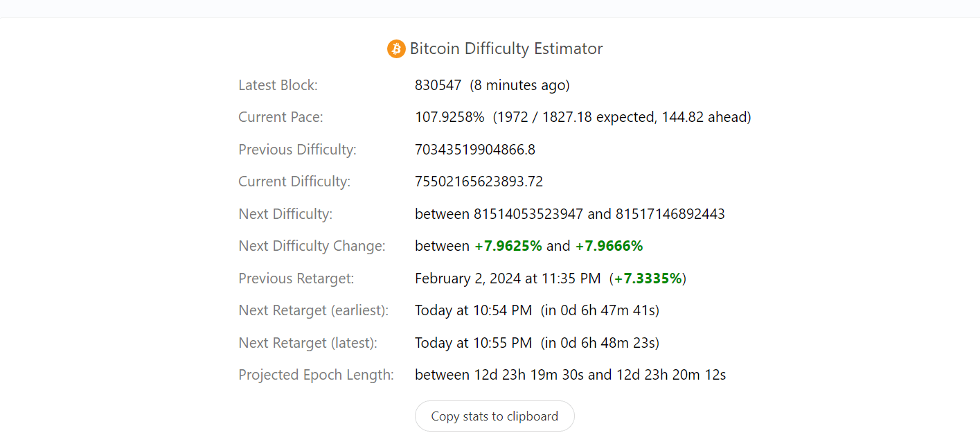The image size is (980, 442).
Task: Click the orange Bitcoin logo icon
Action: 396,48
